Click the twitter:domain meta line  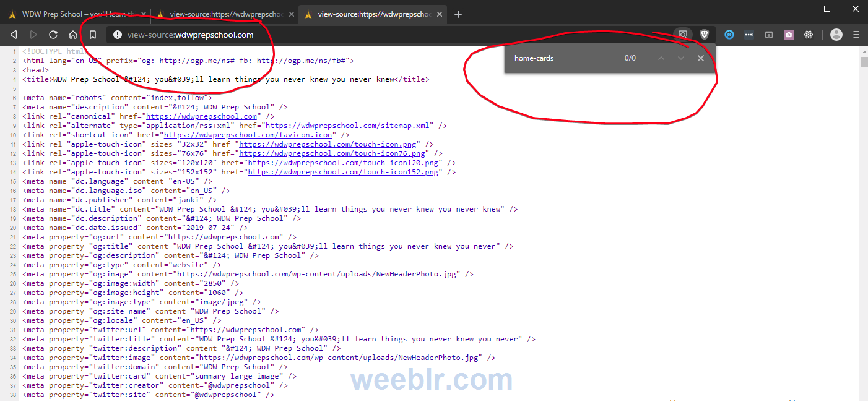(x=155, y=367)
